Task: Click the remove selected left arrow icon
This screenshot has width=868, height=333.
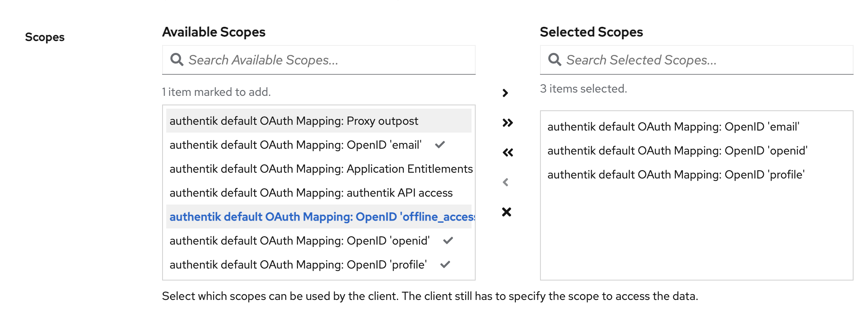Action: tap(505, 182)
